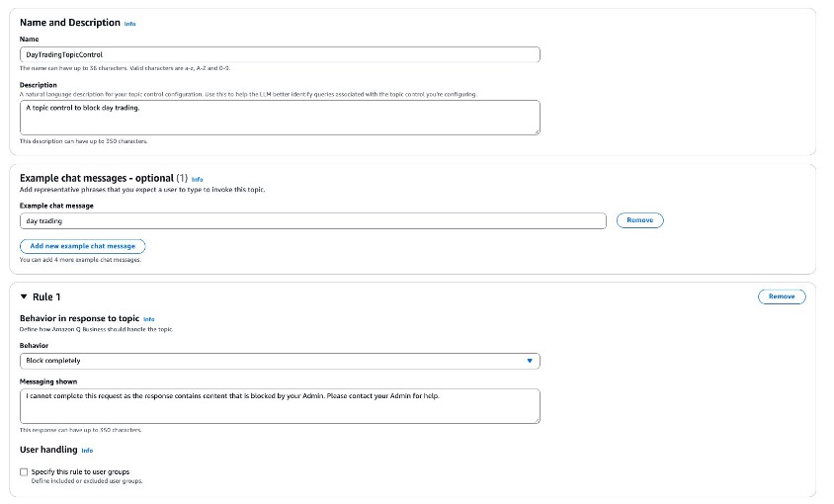Open Info link beside Name and Description

coord(129,24)
